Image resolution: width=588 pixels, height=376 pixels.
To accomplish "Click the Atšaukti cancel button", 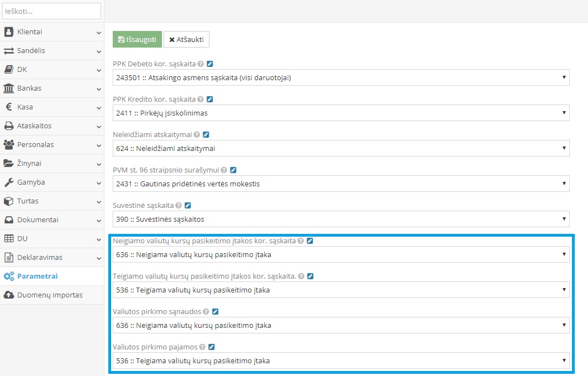I will coord(186,40).
